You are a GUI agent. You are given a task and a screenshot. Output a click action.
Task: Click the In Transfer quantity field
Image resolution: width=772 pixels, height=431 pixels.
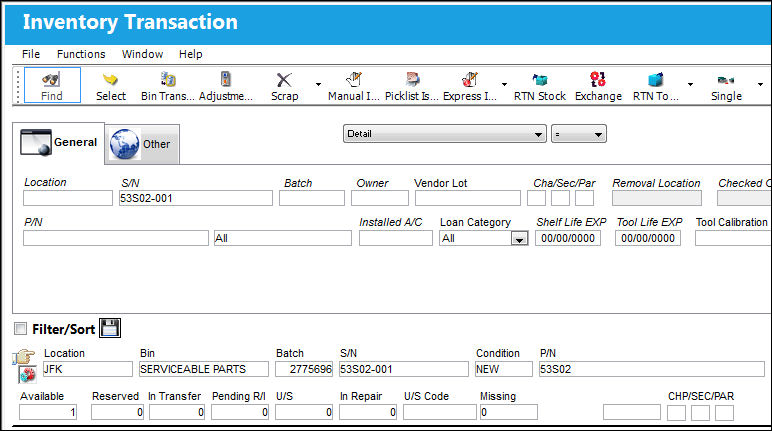pos(177,412)
